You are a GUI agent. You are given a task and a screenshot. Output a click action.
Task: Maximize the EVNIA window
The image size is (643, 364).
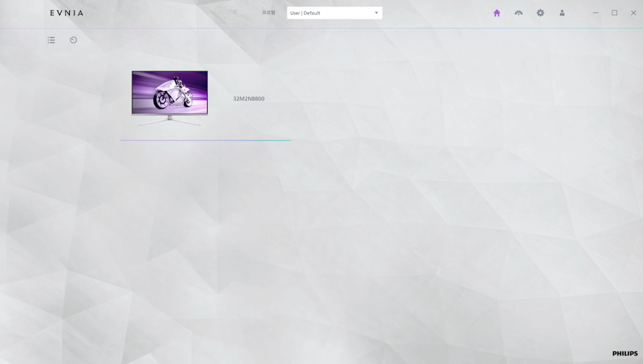(614, 13)
